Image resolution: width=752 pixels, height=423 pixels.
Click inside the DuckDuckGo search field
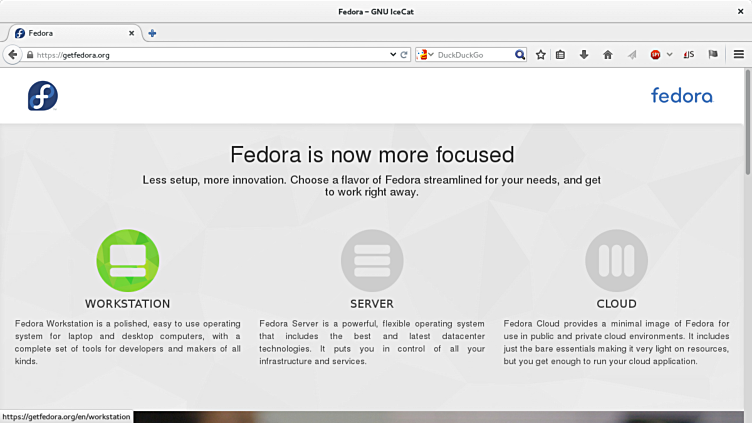pyautogui.click(x=475, y=55)
